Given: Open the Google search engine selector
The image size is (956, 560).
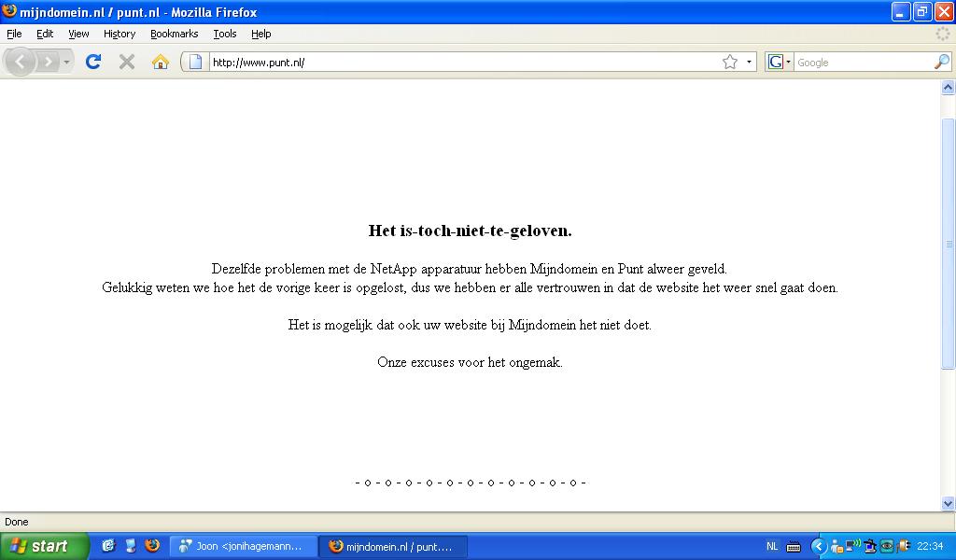Looking at the screenshot, I should [x=779, y=63].
